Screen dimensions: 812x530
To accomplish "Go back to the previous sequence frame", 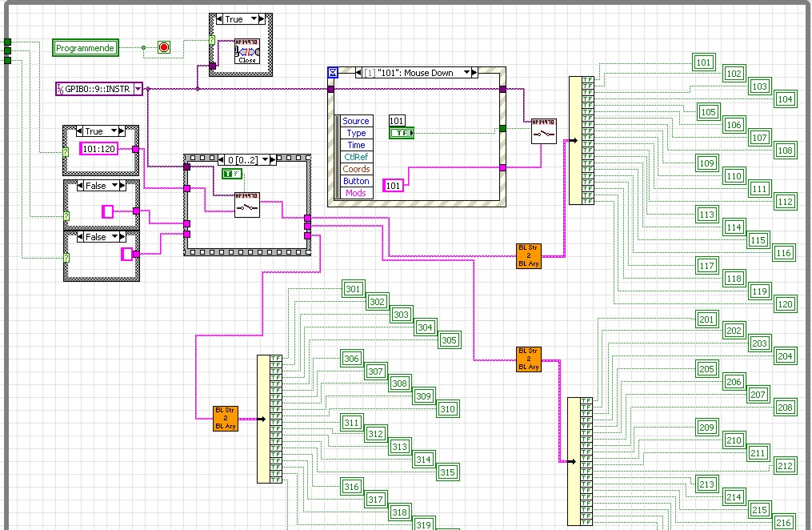I will tap(221, 160).
